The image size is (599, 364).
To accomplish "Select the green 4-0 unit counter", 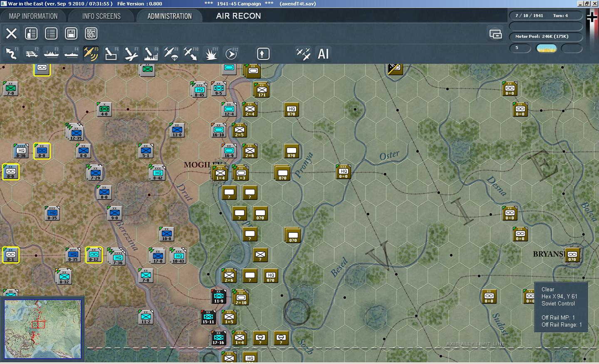I will [104, 110].
